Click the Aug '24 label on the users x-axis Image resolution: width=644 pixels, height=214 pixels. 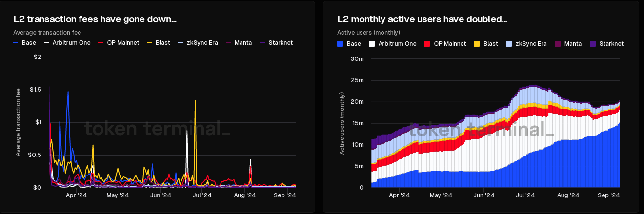click(x=568, y=195)
